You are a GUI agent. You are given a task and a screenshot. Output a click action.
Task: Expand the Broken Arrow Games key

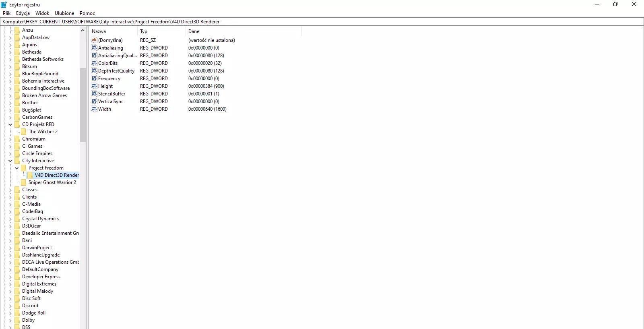(x=10, y=95)
